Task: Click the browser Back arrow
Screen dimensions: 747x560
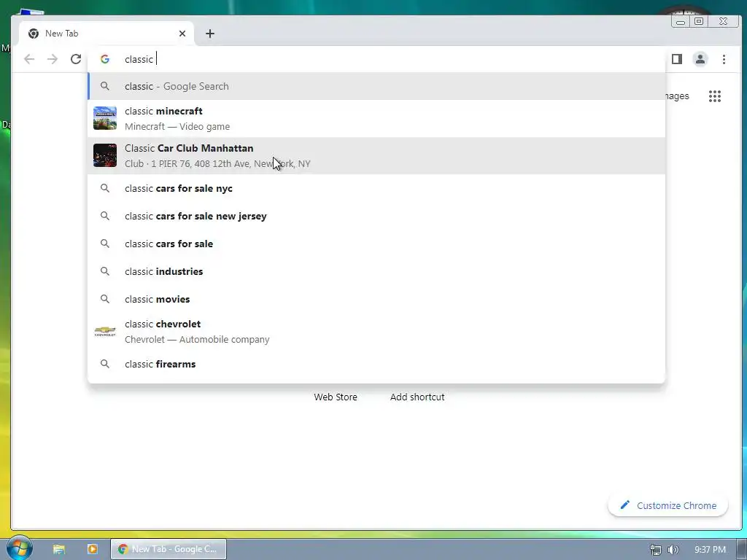Action: pos(29,59)
